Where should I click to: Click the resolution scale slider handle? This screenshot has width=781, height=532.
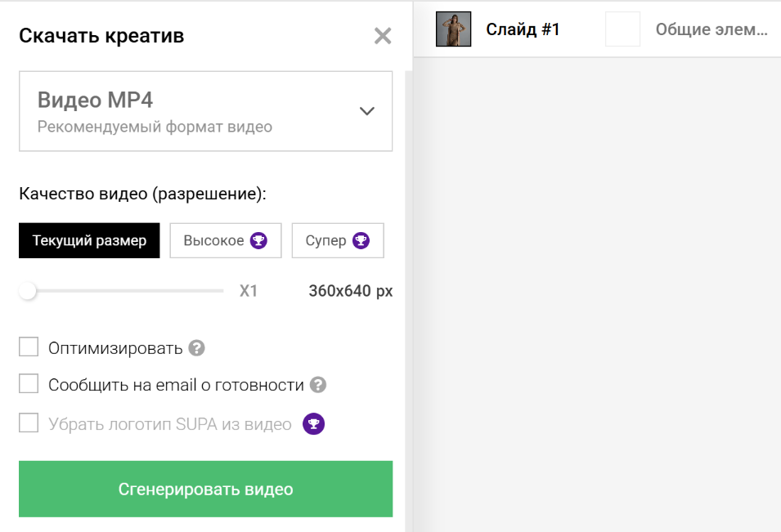pos(29,291)
